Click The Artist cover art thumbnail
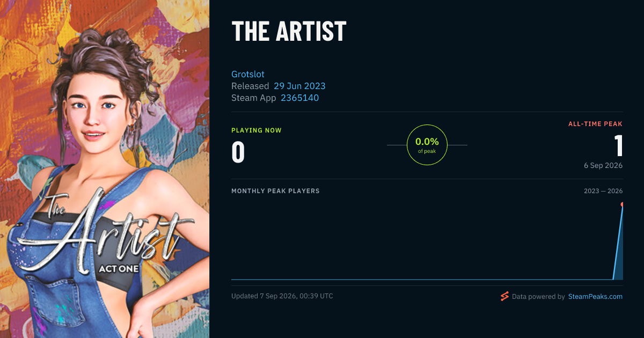The width and height of the screenshot is (644, 338). coord(105,169)
